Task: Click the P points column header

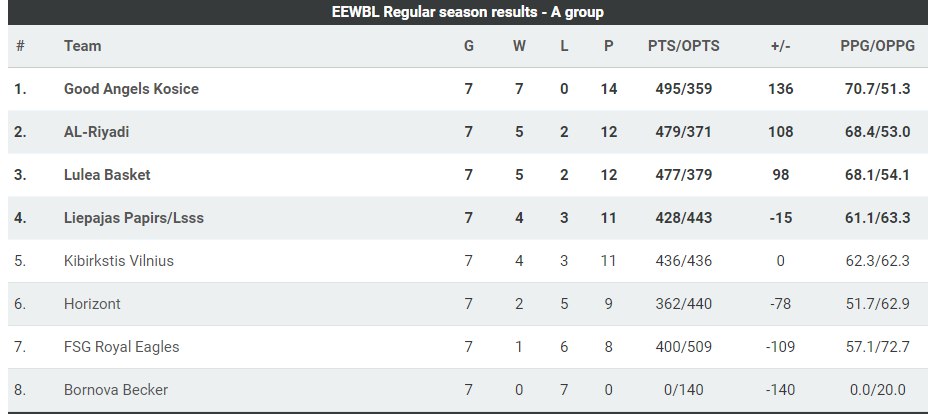Action: click(x=608, y=46)
